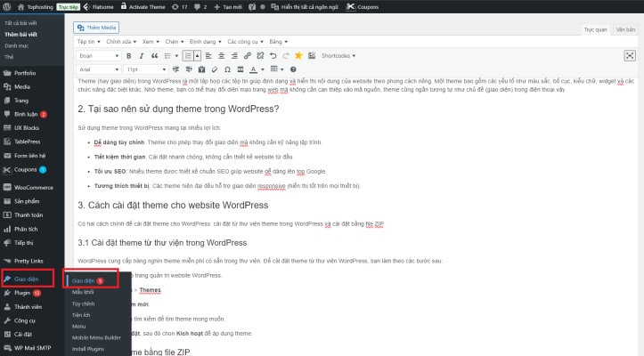This screenshot has height=356, width=644.
Task: Open the text color picker
Action: pos(253,69)
